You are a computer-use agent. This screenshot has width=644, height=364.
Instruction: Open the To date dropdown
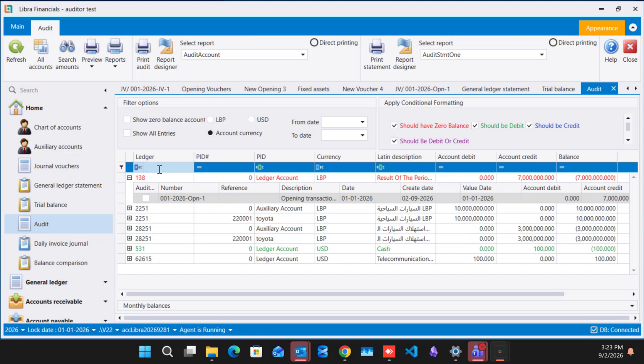point(362,135)
